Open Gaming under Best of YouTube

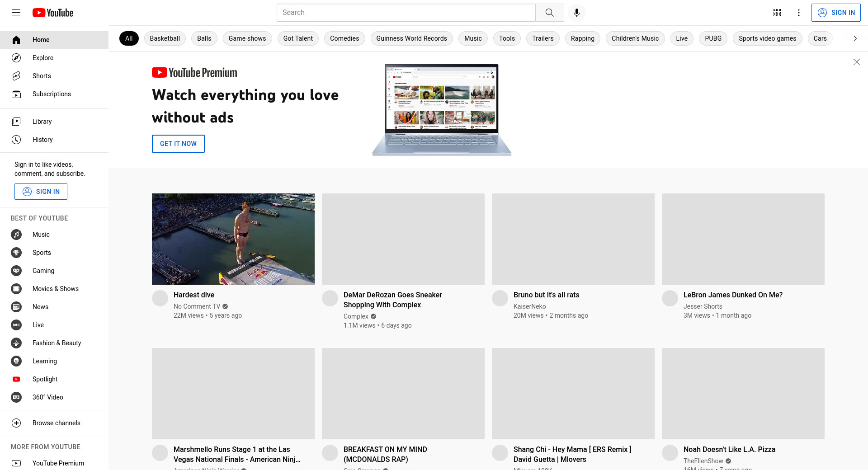coord(54,271)
